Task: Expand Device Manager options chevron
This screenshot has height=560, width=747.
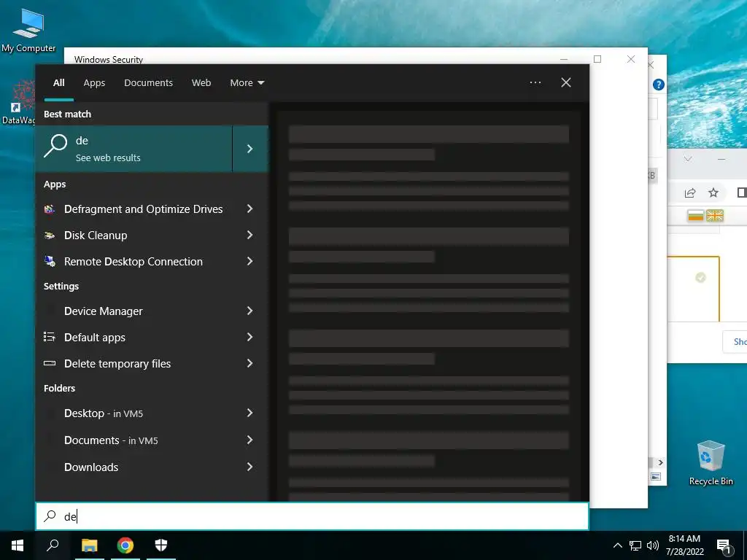Action: coord(249,311)
